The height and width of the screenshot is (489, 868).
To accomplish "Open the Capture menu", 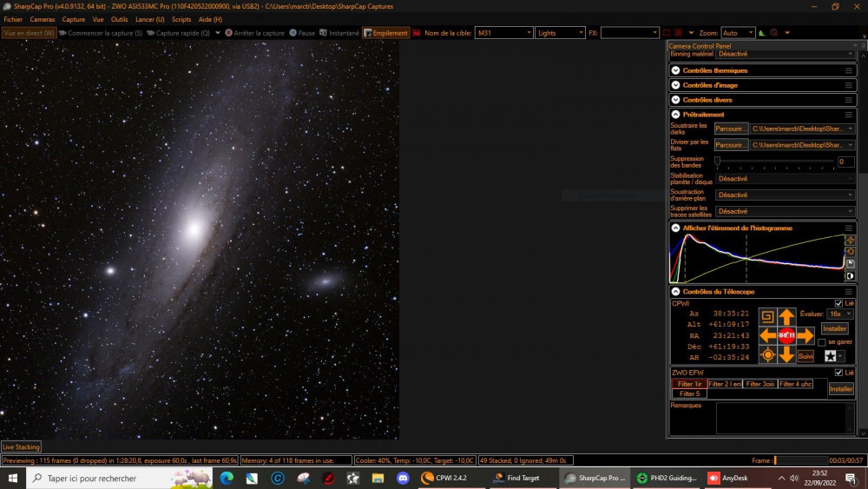I will tap(74, 19).
